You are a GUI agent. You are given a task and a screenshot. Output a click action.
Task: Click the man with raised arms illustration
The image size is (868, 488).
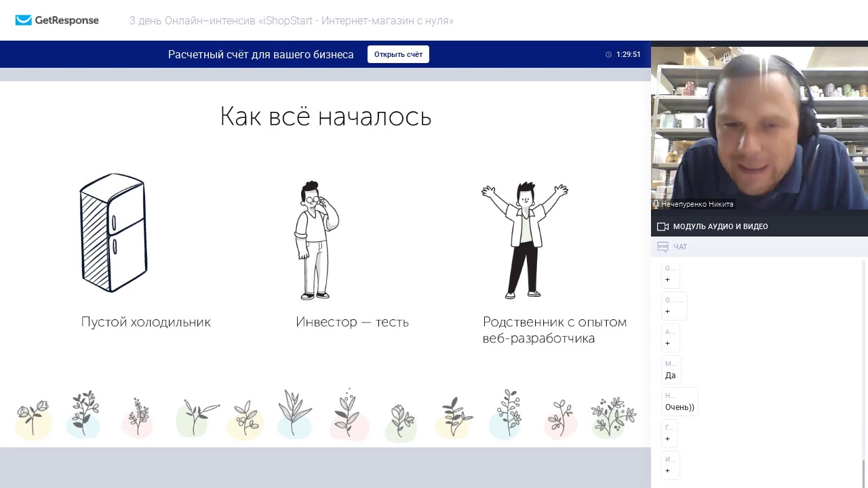click(524, 240)
